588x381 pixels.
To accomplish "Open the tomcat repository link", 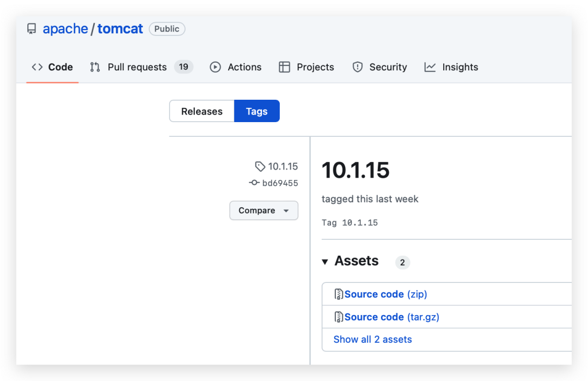I will (x=120, y=29).
